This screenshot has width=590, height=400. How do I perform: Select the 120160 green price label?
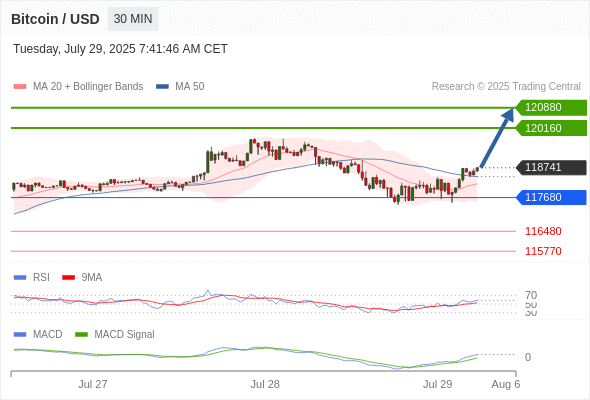(551, 128)
